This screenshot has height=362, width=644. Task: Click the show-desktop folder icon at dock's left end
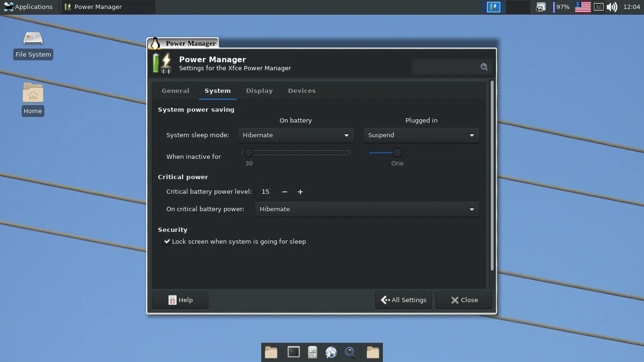pyautogui.click(x=271, y=352)
